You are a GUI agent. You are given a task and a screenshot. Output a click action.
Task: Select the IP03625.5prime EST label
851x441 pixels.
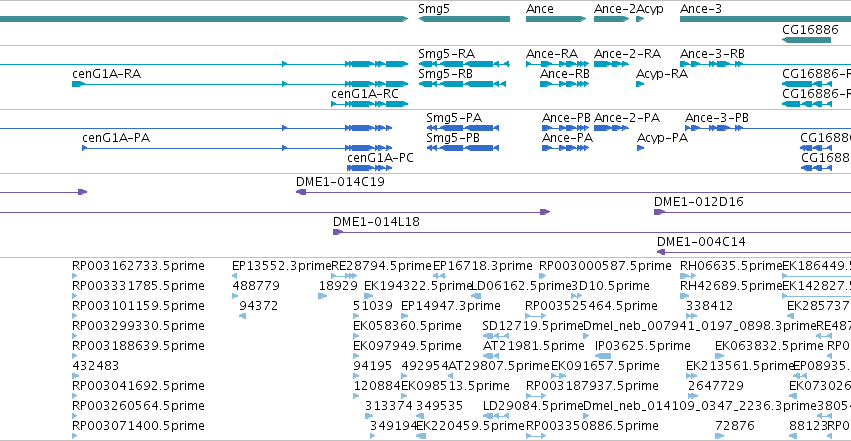[643, 346]
